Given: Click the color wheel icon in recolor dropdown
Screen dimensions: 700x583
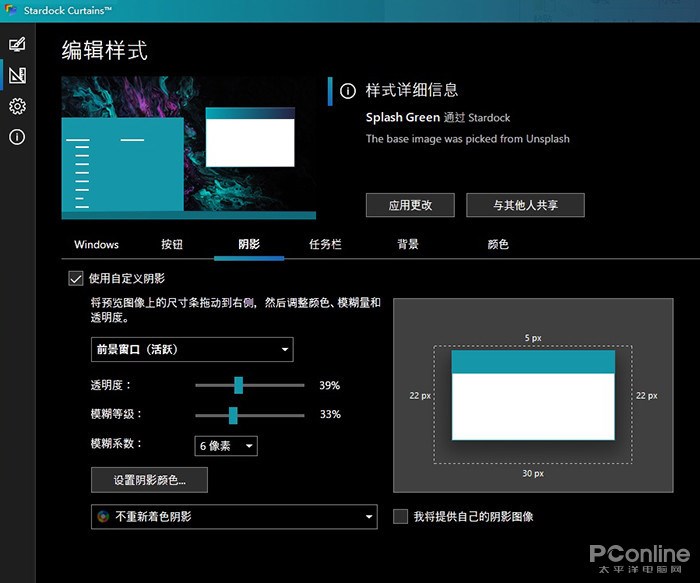Looking at the screenshot, I should 103,516.
